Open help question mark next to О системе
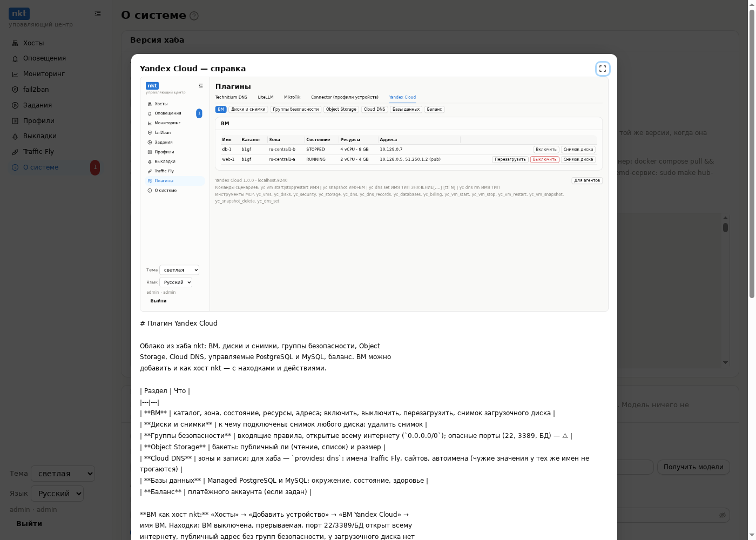Viewport: 756px width, 540px height. point(194,16)
